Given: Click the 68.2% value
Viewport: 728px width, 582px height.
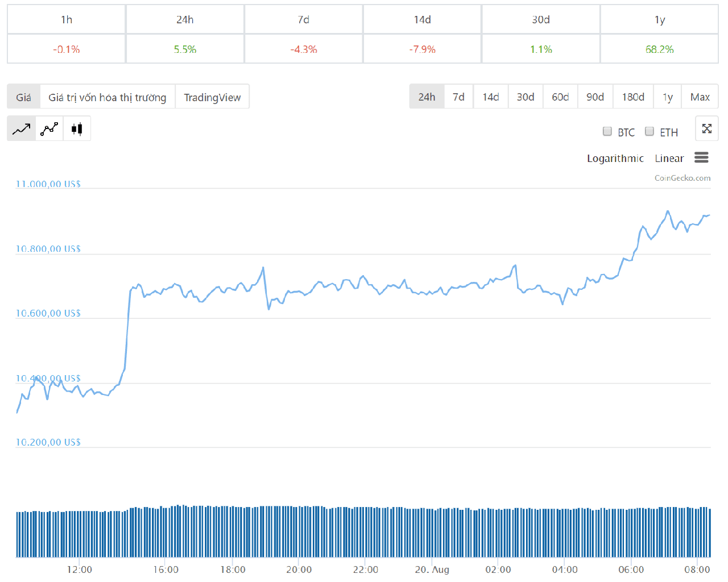Looking at the screenshot, I should [660, 49].
